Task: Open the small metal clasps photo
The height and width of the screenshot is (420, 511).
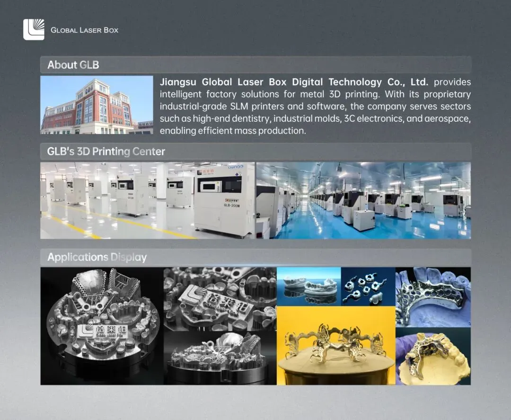Action: pyautogui.click(x=368, y=286)
